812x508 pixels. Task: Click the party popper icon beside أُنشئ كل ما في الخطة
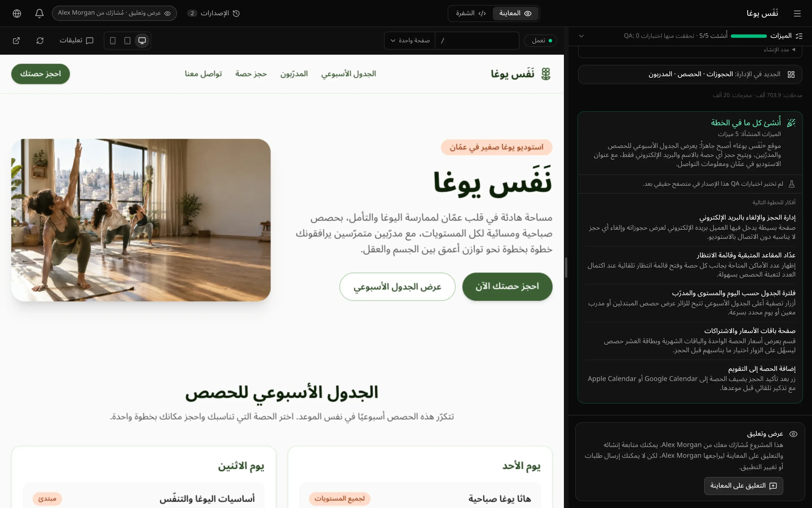791,123
